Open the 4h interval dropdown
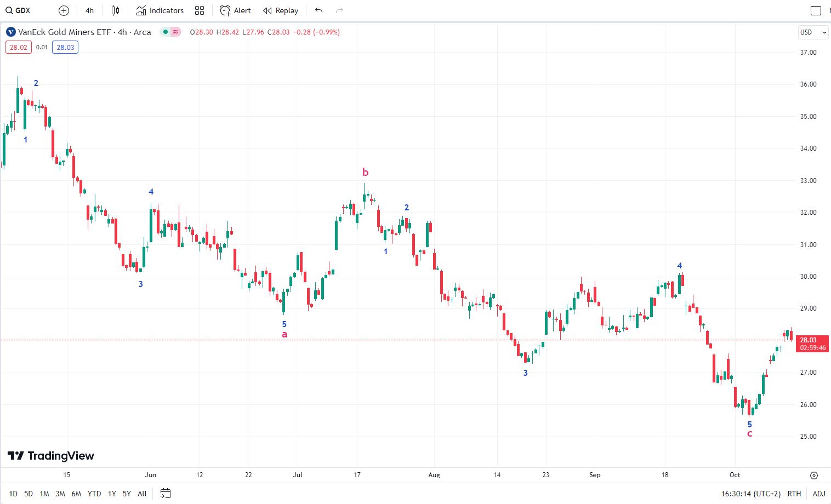831x504 pixels. coord(89,10)
